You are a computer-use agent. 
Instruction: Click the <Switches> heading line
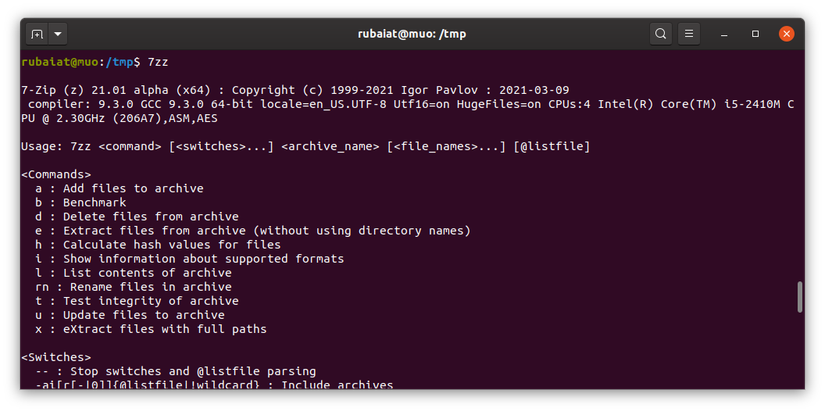(x=56, y=356)
